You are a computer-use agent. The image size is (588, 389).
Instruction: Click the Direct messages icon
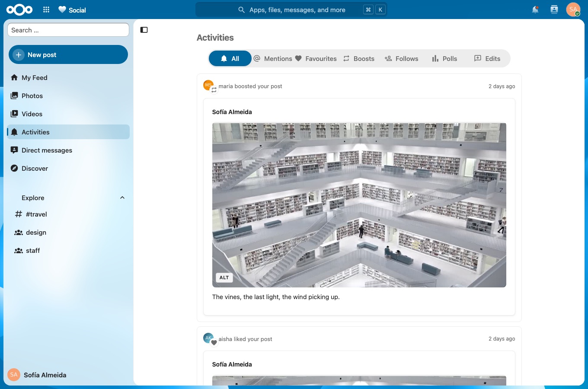point(14,150)
